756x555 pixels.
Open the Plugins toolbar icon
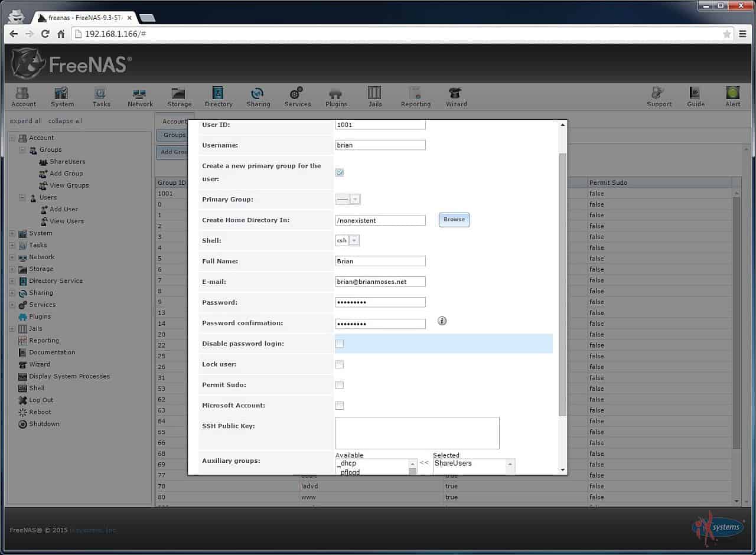[x=336, y=97]
